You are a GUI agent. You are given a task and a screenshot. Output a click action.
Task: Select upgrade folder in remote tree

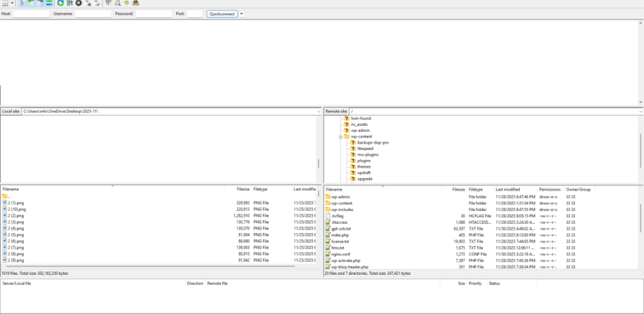coord(365,179)
